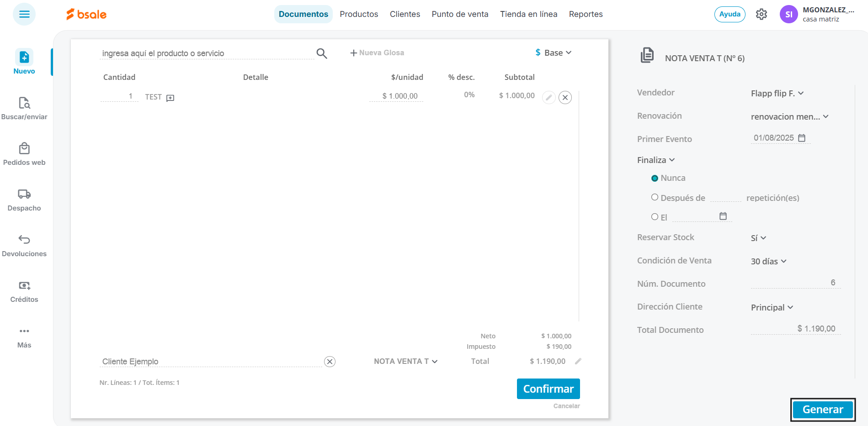868x426 pixels.
Task: Go to the Productos tab
Action: pos(359,14)
